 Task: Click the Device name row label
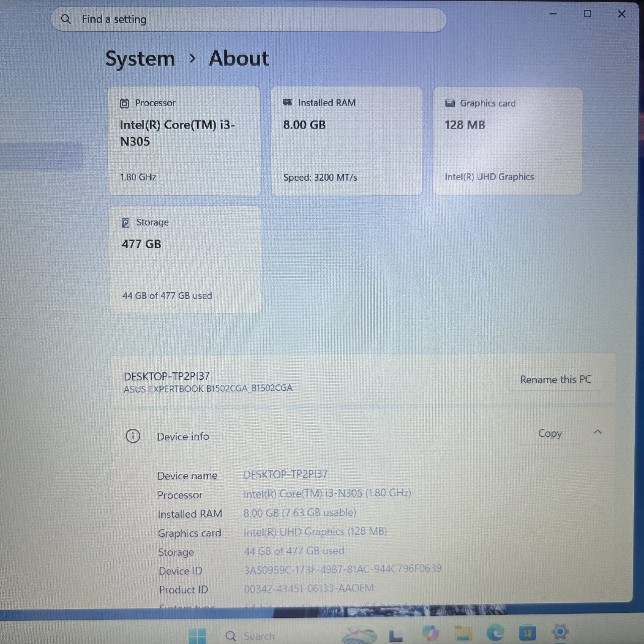pos(187,476)
